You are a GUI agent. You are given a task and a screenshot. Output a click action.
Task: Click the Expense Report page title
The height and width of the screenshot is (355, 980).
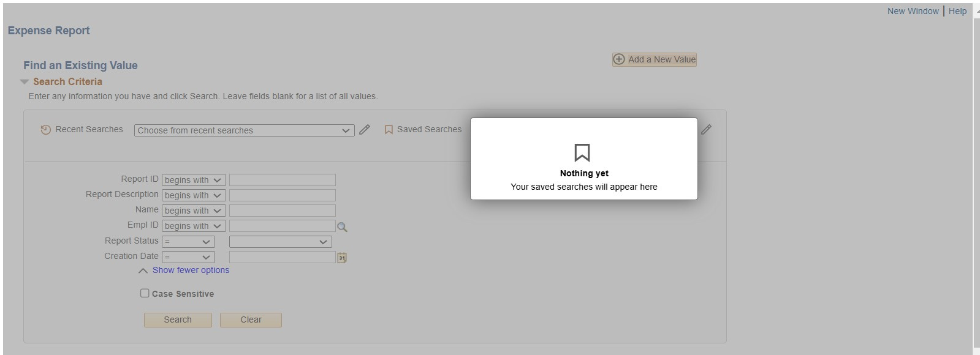49,31
